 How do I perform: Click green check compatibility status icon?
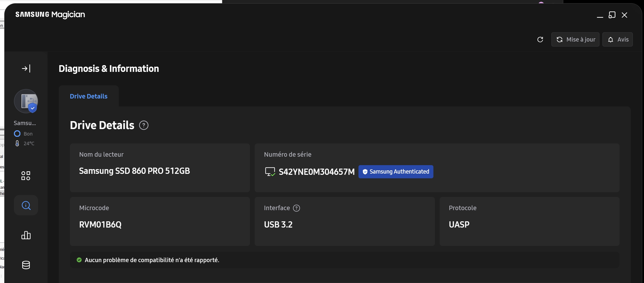click(x=79, y=260)
